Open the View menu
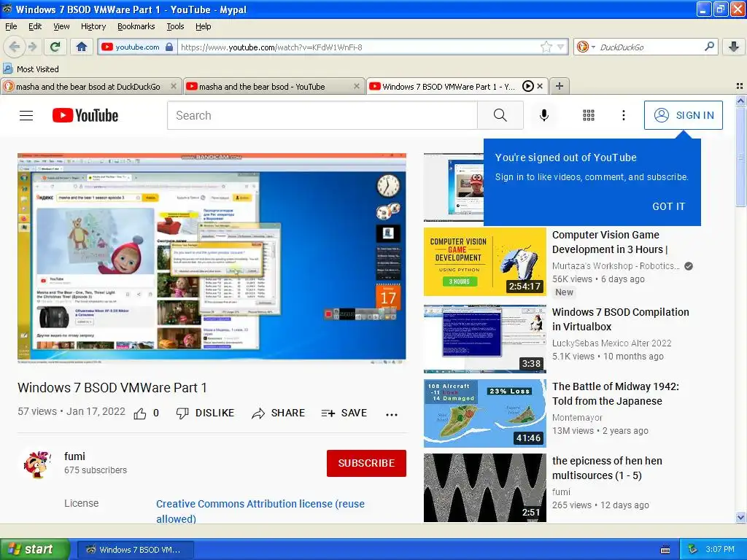The height and width of the screenshot is (560, 747). 61,26
